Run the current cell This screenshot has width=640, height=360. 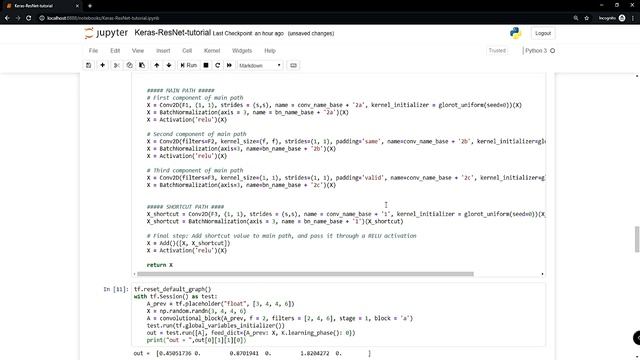tap(189, 65)
